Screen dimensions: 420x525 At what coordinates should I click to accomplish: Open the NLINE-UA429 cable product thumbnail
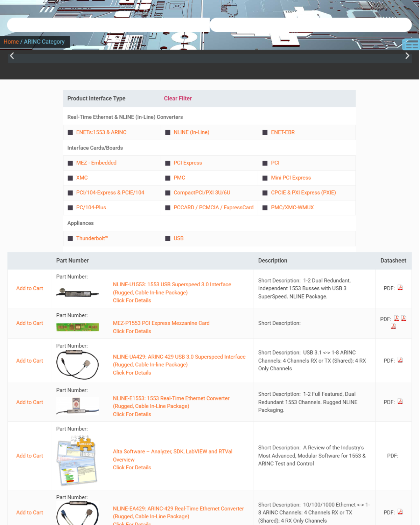[x=77, y=364]
